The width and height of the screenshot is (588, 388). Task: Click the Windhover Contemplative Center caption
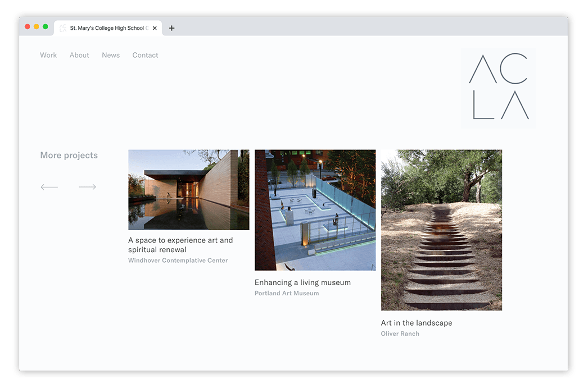(x=178, y=261)
